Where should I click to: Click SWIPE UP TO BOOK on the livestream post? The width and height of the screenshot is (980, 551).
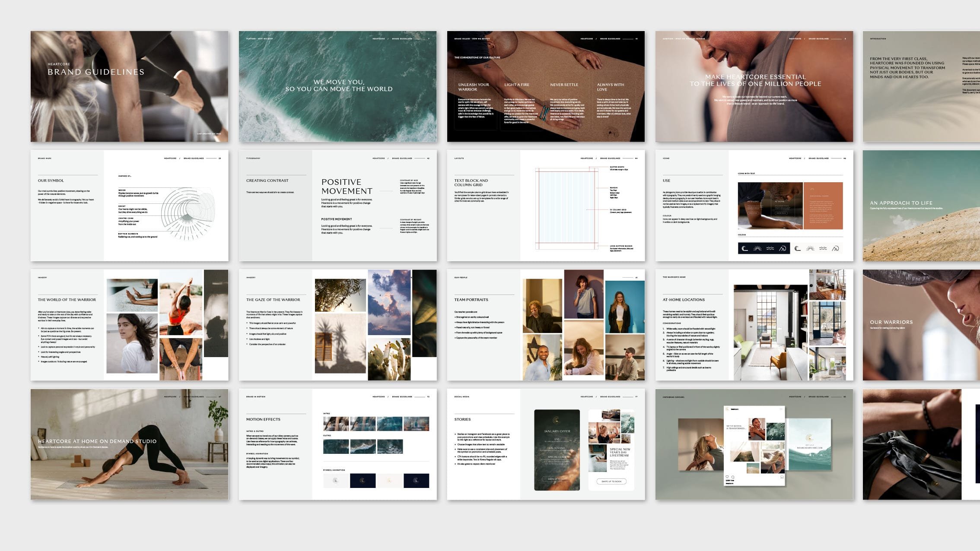click(x=611, y=481)
